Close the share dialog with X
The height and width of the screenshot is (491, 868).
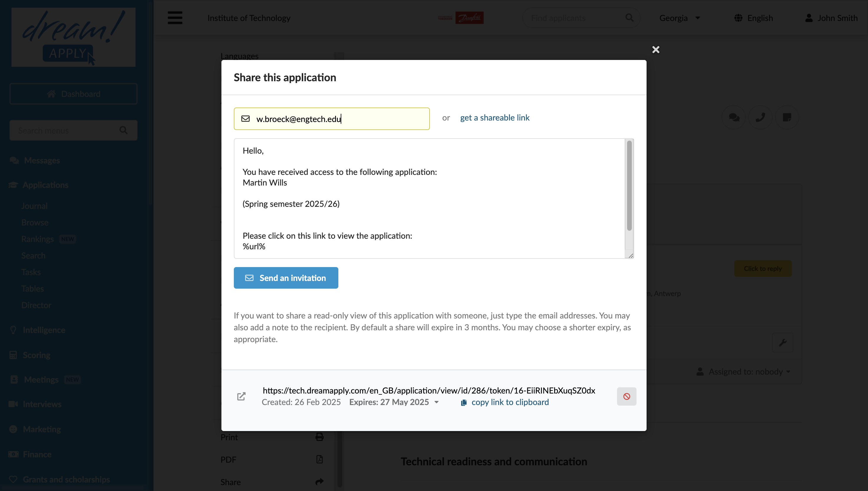pos(656,50)
